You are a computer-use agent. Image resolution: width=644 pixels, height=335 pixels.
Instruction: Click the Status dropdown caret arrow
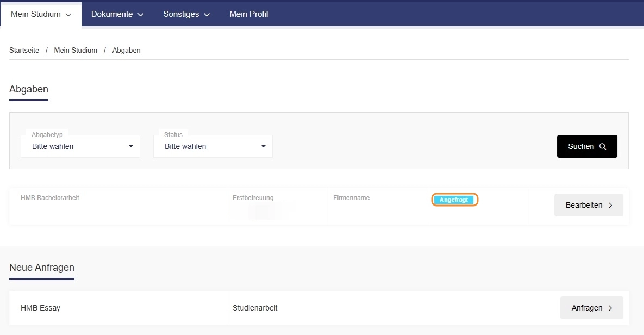(x=263, y=146)
